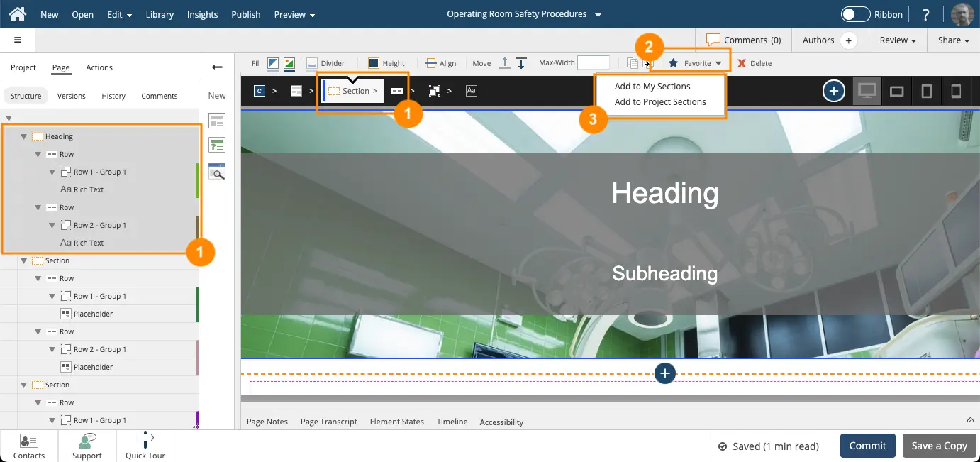Viewport: 980px width, 462px height.
Task: Switch to landscape tablet view
Action: click(x=897, y=91)
